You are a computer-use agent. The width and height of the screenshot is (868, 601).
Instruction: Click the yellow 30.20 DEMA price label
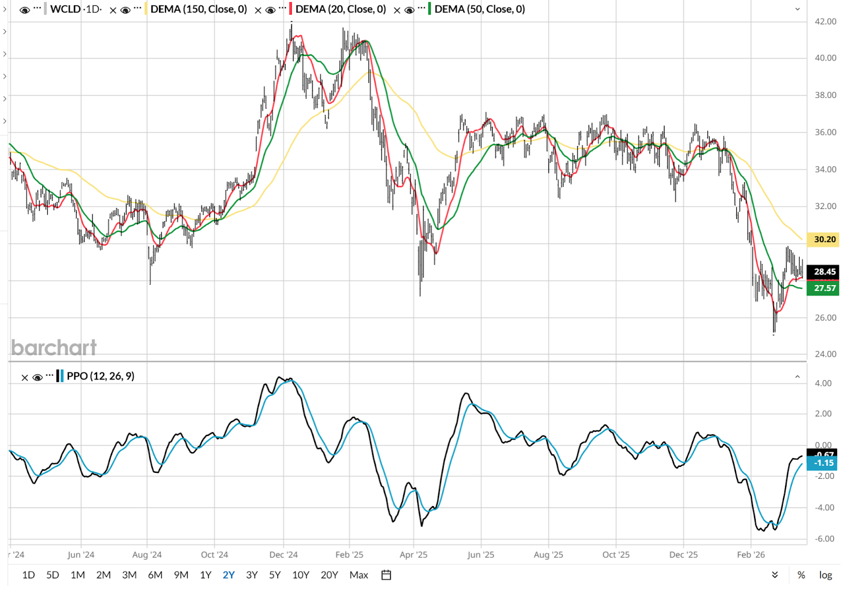tap(823, 239)
